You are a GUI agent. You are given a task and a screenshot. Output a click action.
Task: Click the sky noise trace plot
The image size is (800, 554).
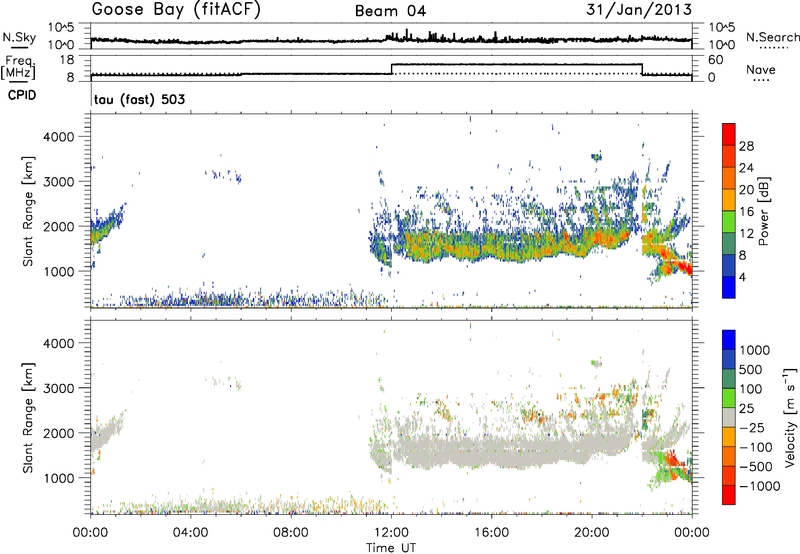click(x=391, y=38)
